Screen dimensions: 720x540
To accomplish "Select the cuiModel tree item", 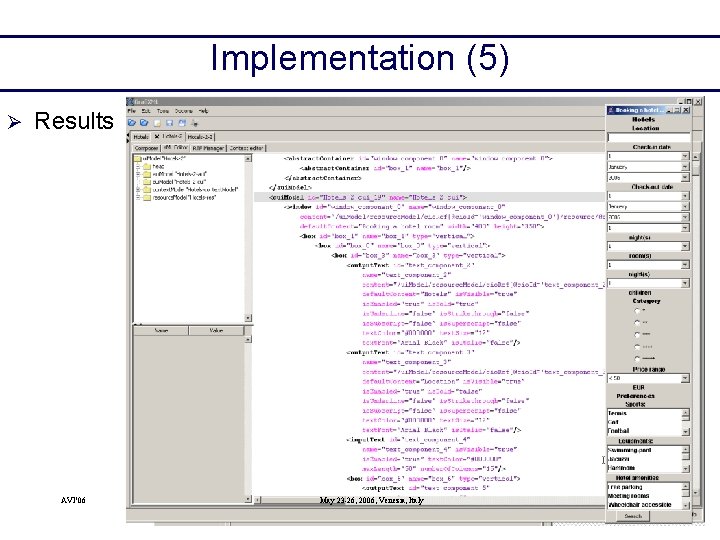I will pyautogui.click(x=180, y=182).
